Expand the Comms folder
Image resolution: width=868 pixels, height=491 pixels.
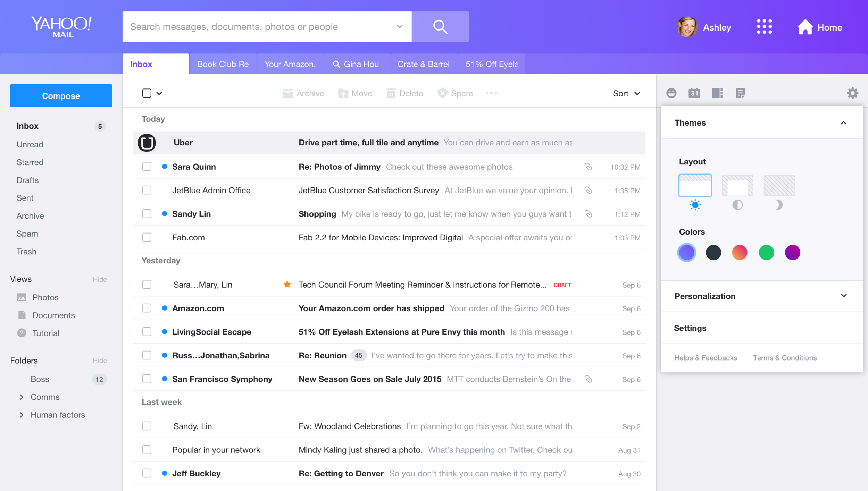(x=22, y=397)
